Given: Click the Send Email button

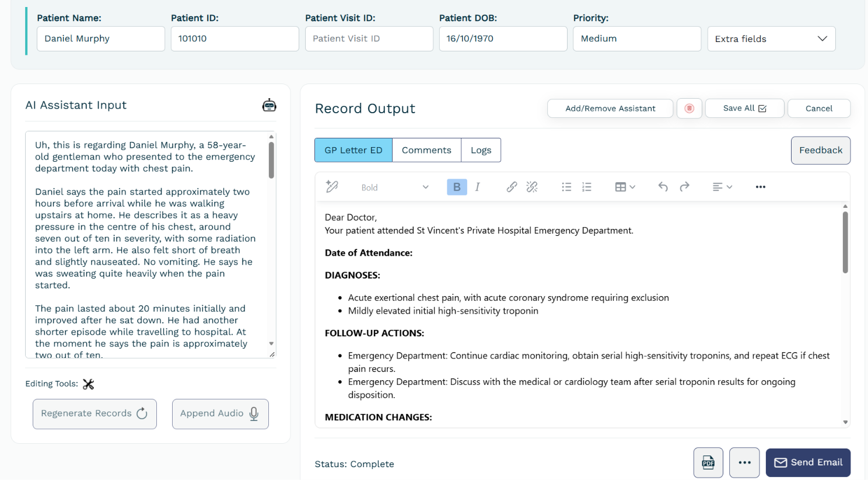Looking at the screenshot, I should (808, 462).
